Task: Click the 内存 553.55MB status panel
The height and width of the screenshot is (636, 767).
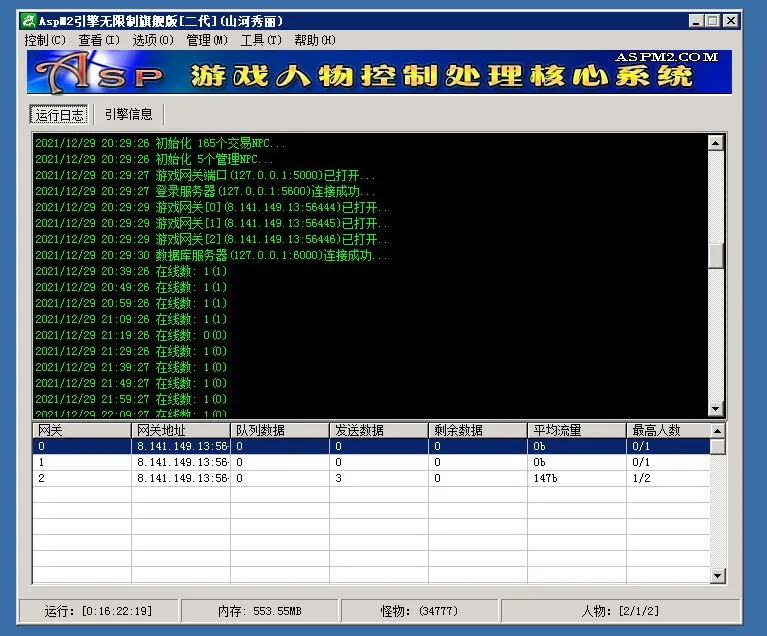Action: 259,611
